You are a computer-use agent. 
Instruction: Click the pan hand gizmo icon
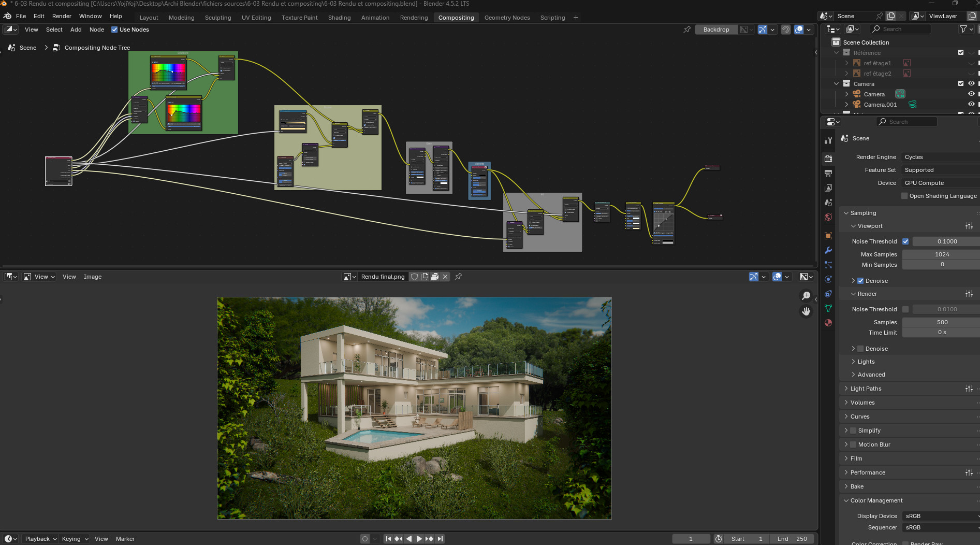point(806,311)
